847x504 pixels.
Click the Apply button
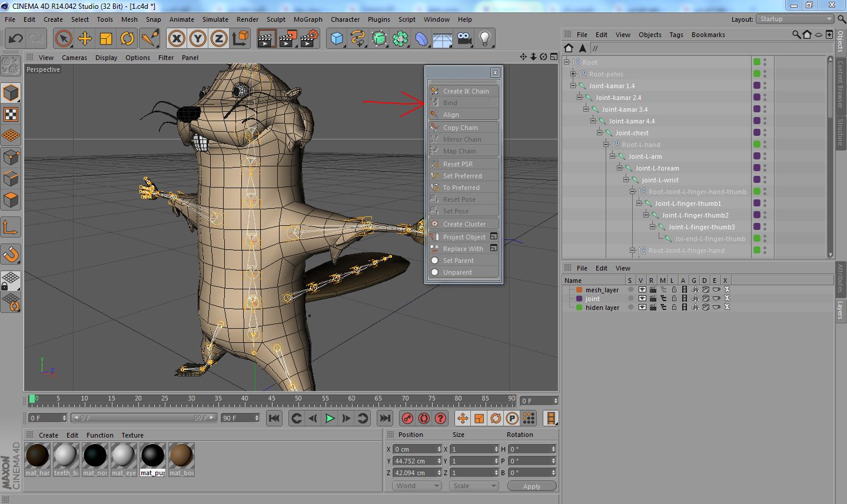[532, 486]
